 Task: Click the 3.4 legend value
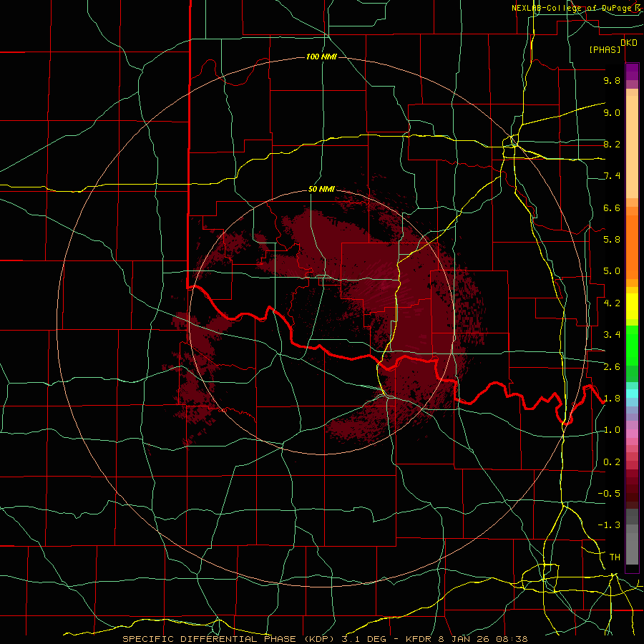(x=612, y=335)
